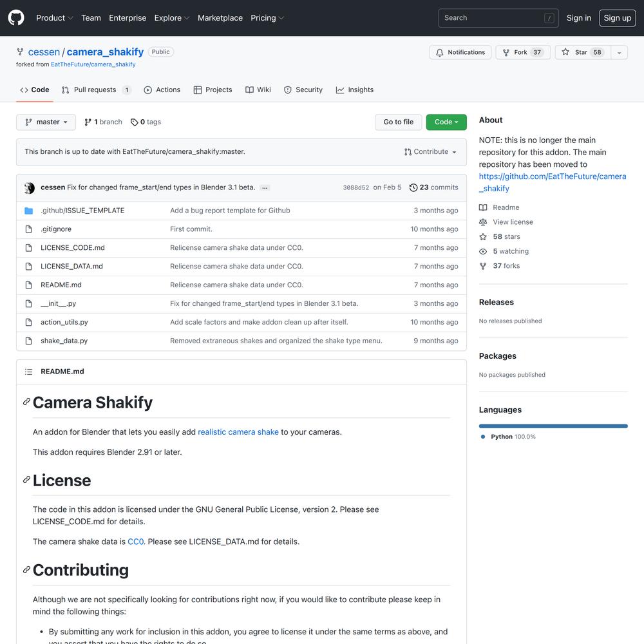Click the branch icon beside 1 branch
Screen dimensions: 644x644
88,122
